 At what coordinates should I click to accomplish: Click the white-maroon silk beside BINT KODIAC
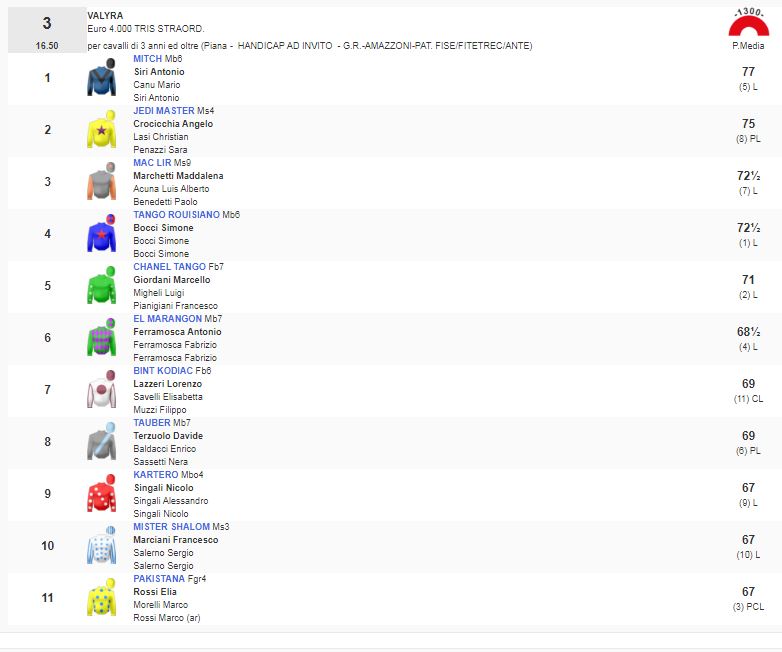coord(101,390)
